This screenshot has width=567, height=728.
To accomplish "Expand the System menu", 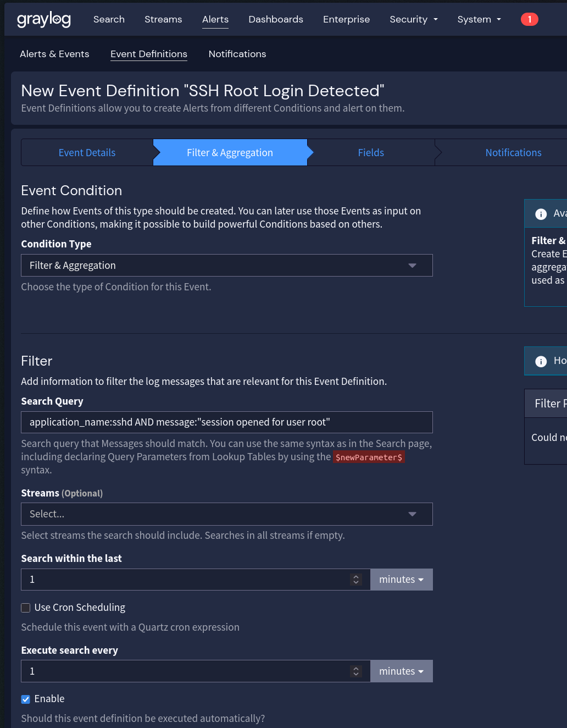I will [479, 19].
